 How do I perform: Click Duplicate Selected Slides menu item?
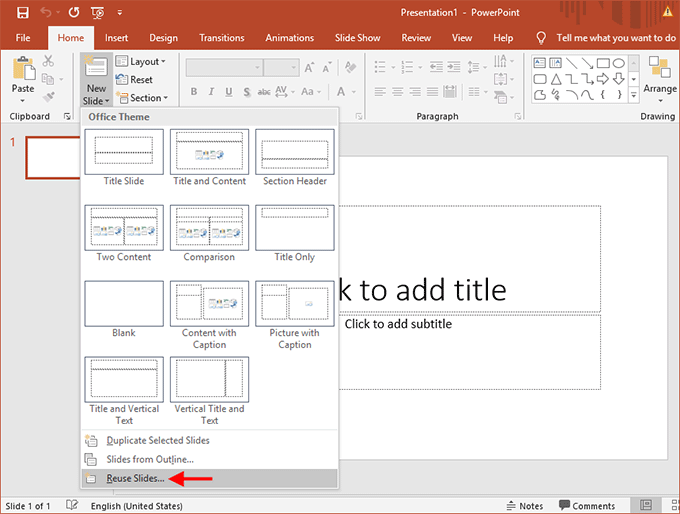coord(209,440)
